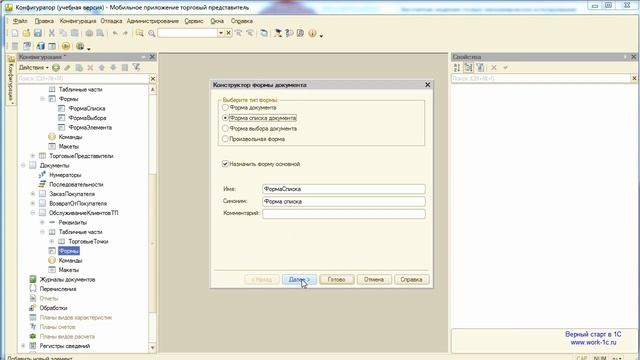Viewport: 640px width, 360px height.
Task: Click the Save floppy disk icon
Action: (38, 33)
